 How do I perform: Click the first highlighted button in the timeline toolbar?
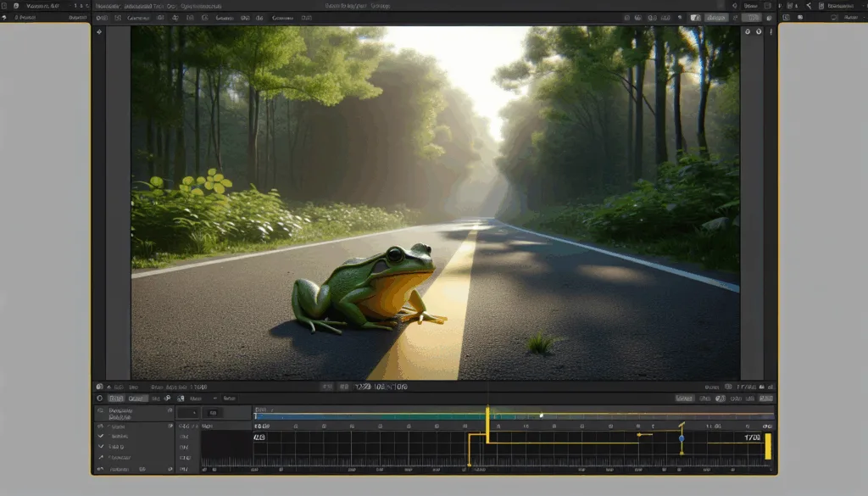[115, 398]
